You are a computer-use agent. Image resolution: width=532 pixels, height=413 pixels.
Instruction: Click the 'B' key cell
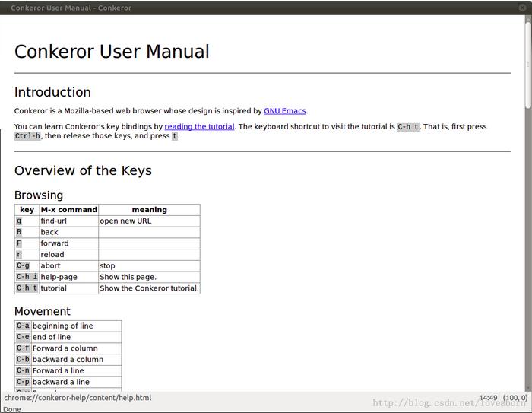27,232
